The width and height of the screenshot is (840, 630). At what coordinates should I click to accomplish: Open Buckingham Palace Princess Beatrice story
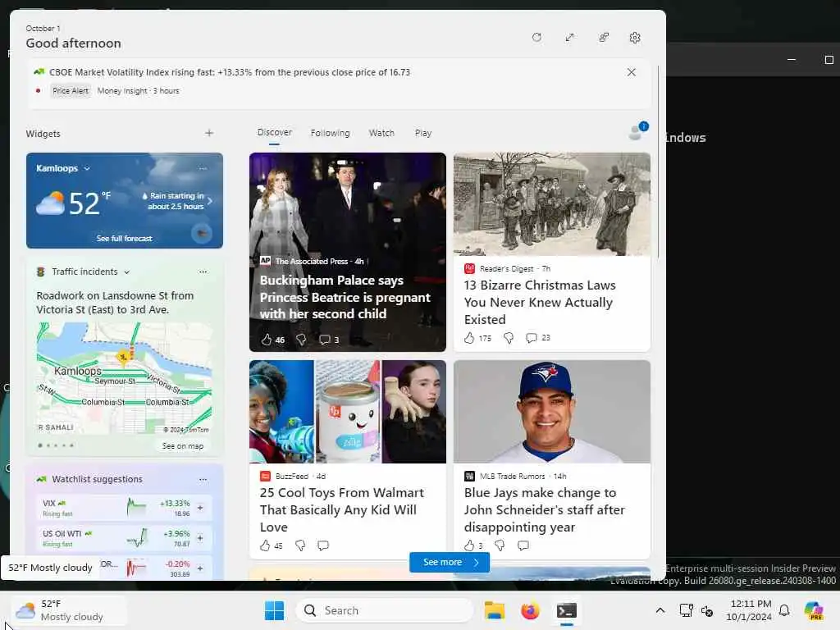click(345, 297)
